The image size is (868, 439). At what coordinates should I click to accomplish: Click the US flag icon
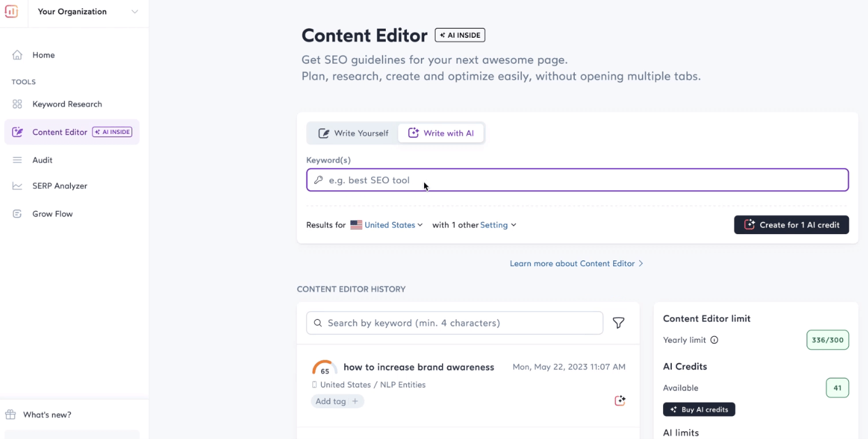click(356, 225)
